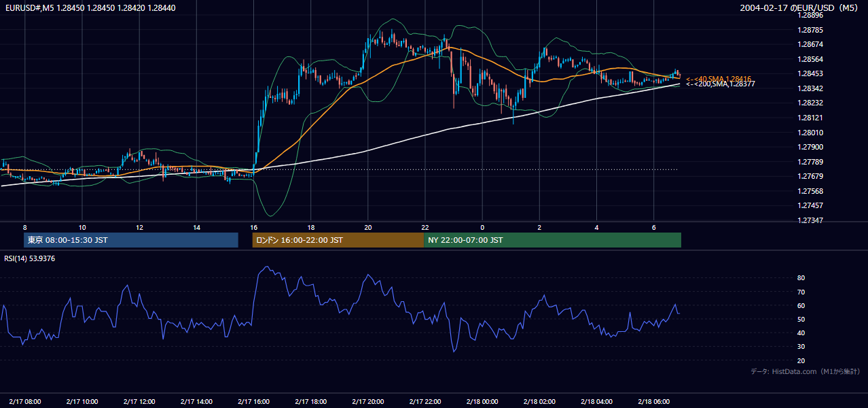Image resolution: width=868 pixels, height=408 pixels.
Task: Click the RSI 30 level label
Action: [801, 347]
